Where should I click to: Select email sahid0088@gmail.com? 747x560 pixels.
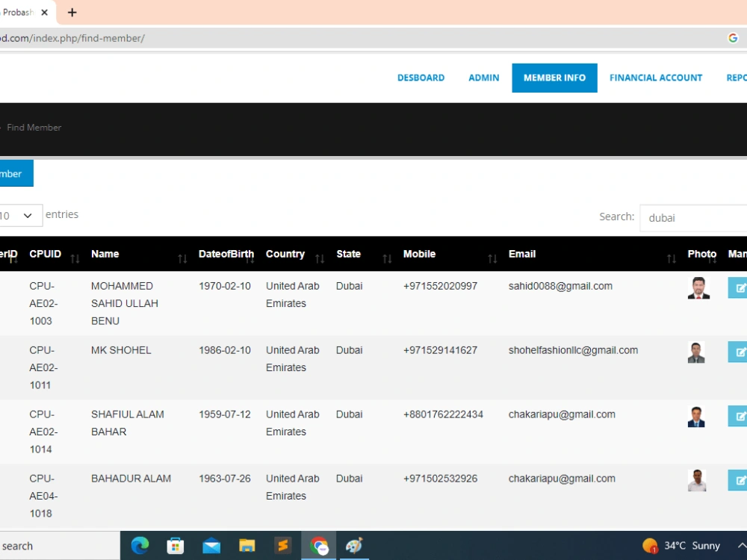pyautogui.click(x=560, y=286)
